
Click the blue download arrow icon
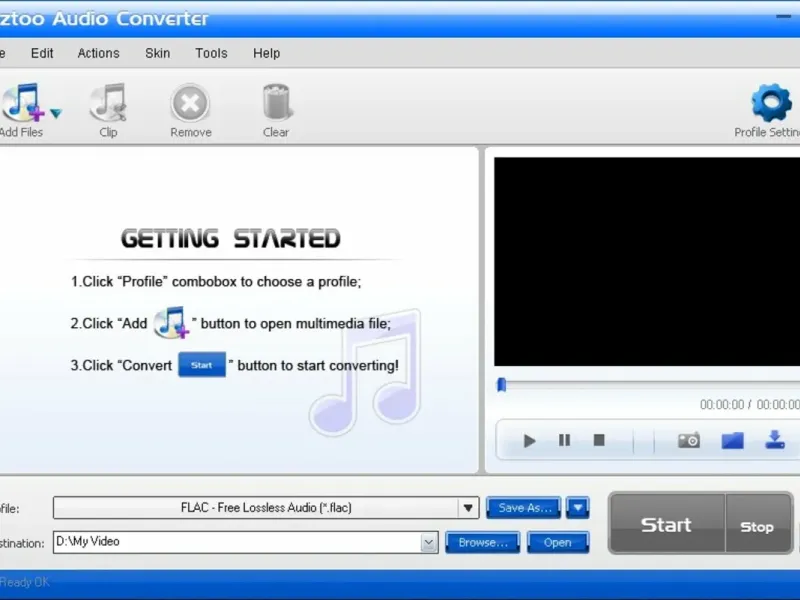(775, 439)
